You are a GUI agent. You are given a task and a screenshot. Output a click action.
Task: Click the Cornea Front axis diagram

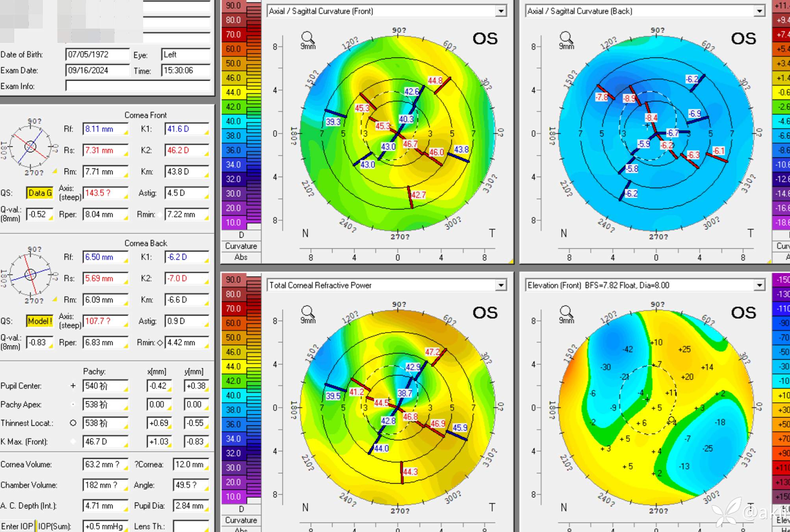tap(30, 147)
